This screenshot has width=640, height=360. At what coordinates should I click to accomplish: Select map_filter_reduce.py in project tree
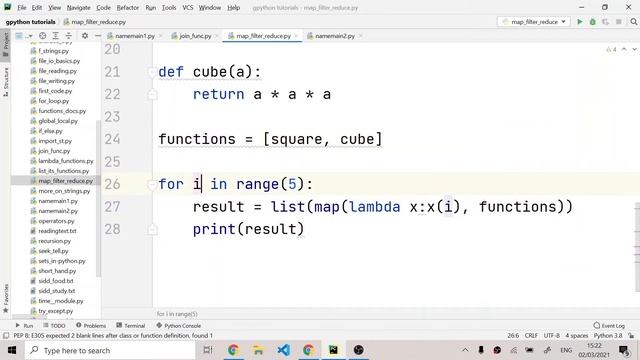click(x=65, y=181)
